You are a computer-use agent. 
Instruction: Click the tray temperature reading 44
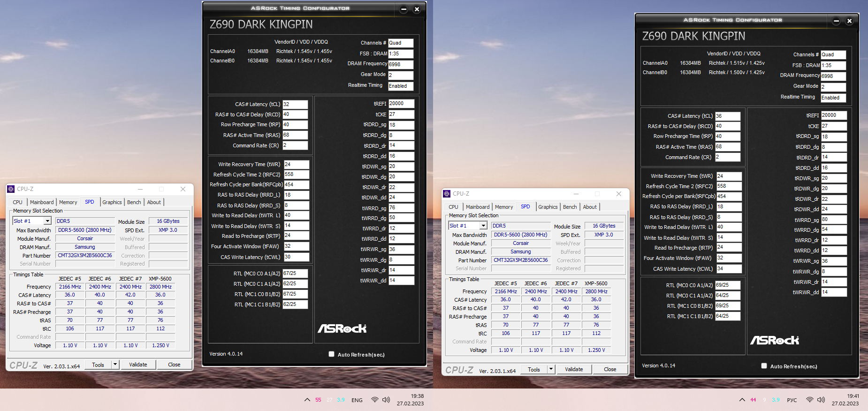[x=753, y=400]
